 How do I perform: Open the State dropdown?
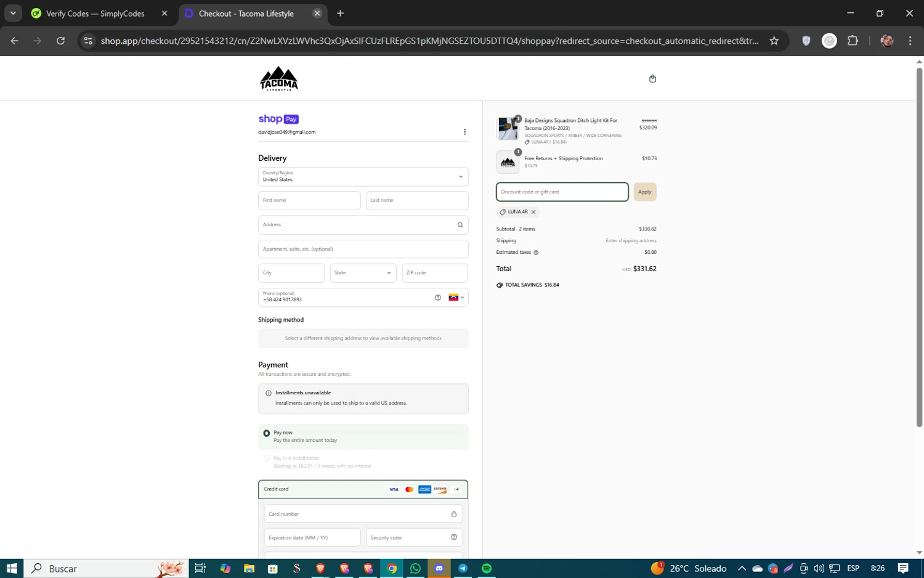[363, 273]
